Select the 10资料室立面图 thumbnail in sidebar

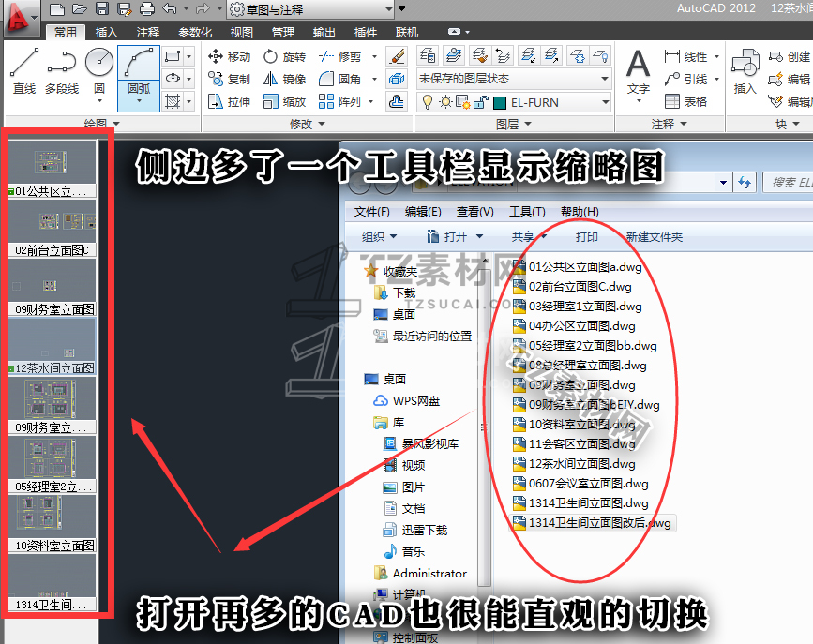(x=52, y=523)
